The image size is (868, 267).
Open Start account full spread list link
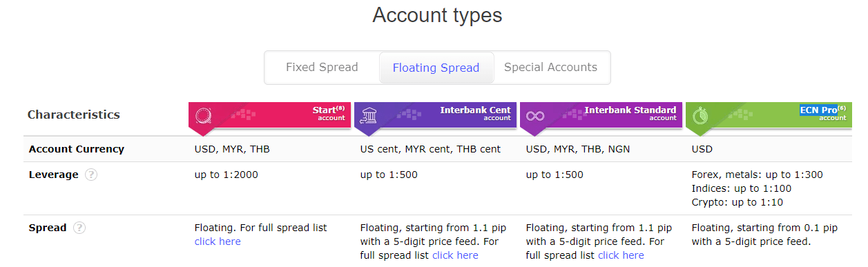click(x=218, y=241)
